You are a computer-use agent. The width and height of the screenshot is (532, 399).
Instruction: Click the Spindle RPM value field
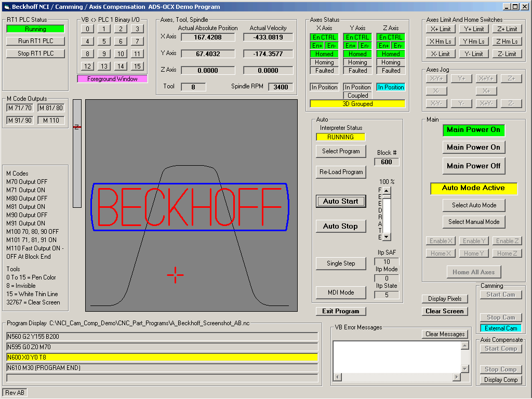pyautogui.click(x=281, y=87)
